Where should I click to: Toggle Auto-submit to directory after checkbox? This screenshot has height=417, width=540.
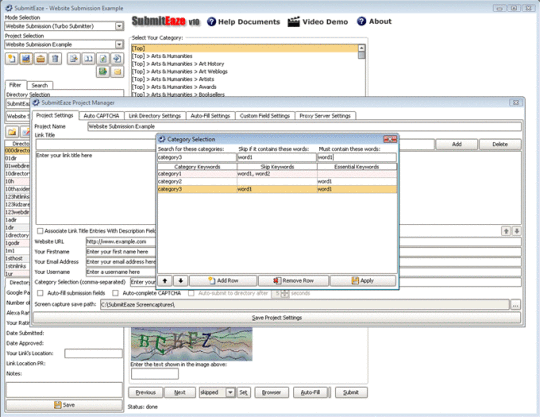(x=191, y=293)
